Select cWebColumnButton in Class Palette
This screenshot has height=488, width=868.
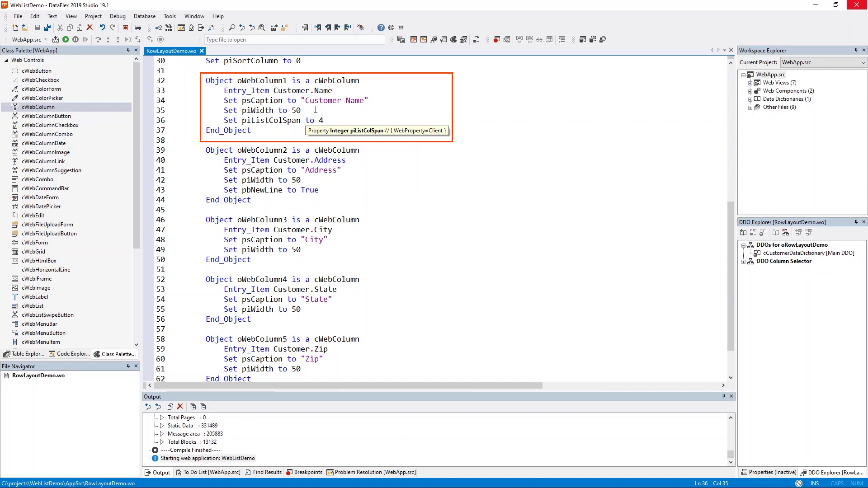point(46,116)
